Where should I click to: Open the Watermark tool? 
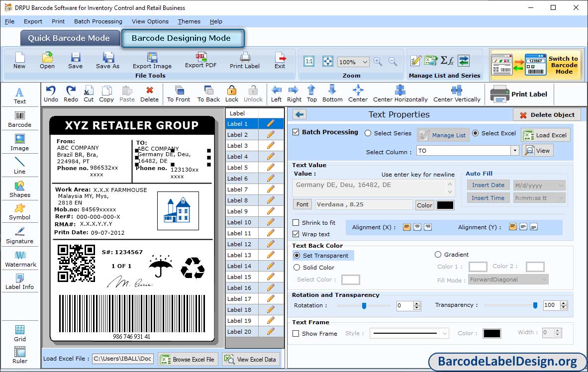click(x=20, y=259)
